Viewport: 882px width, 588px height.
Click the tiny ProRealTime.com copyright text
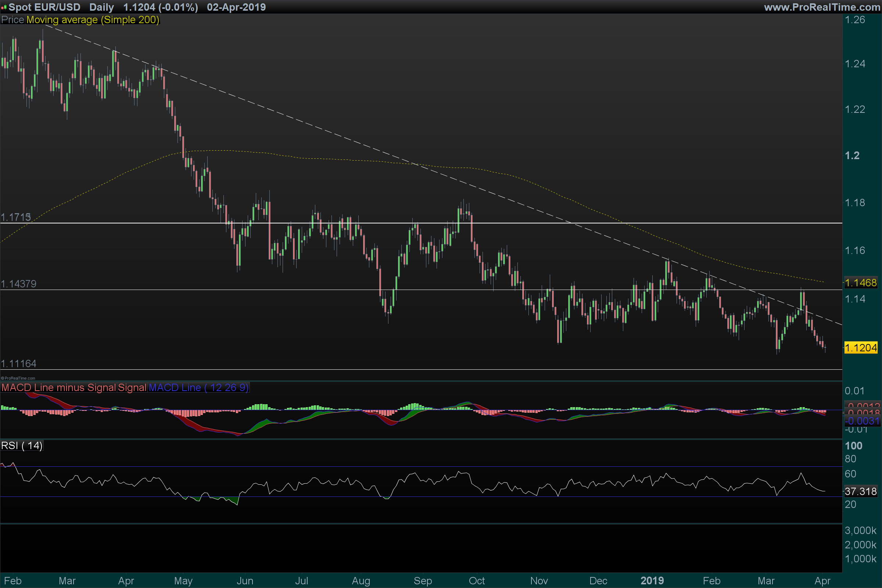(18, 379)
